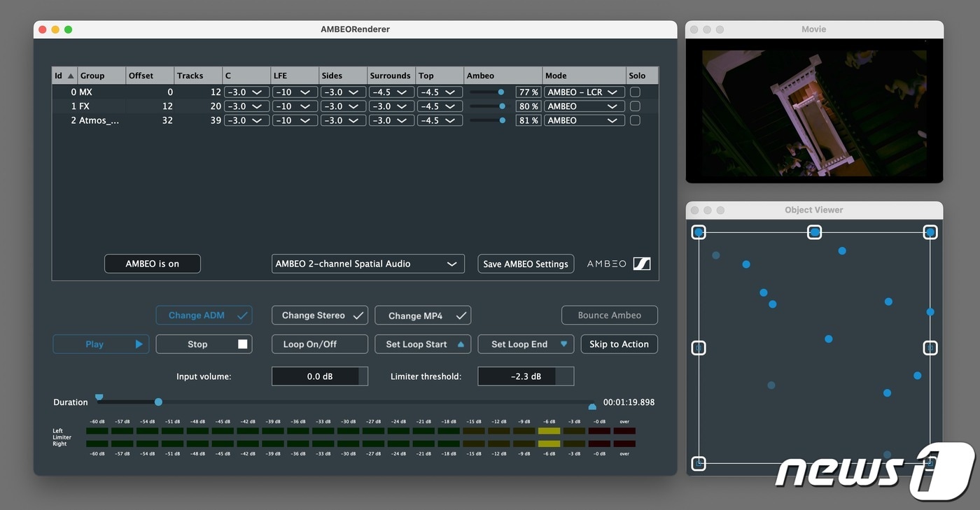Image resolution: width=980 pixels, height=510 pixels.
Task: Select the right-side speaker icon in Object Viewer
Action: pyautogui.click(x=930, y=348)
